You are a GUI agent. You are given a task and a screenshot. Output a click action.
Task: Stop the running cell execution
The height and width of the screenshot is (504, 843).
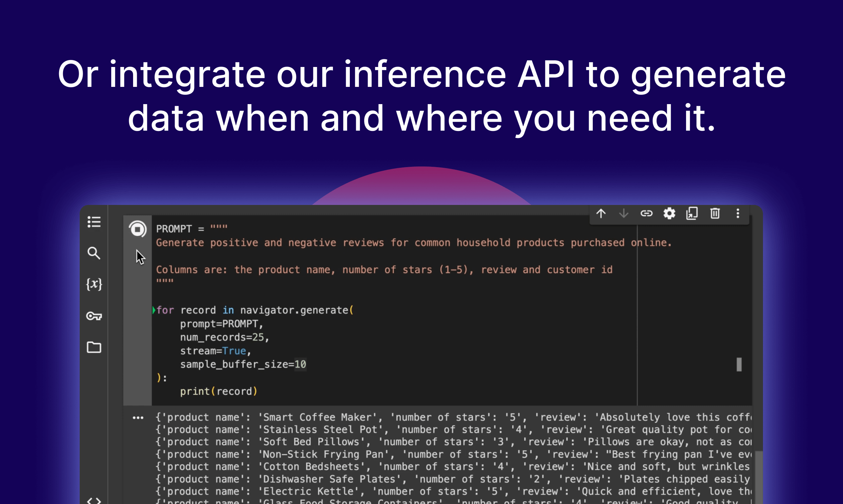pos(138,229)
